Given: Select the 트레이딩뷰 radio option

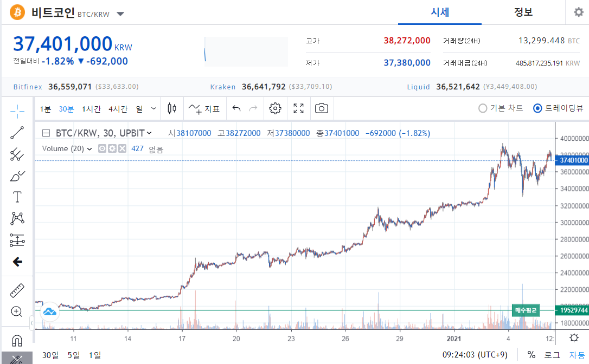Looking at the screenshot, I should click(x=558, y=108).
